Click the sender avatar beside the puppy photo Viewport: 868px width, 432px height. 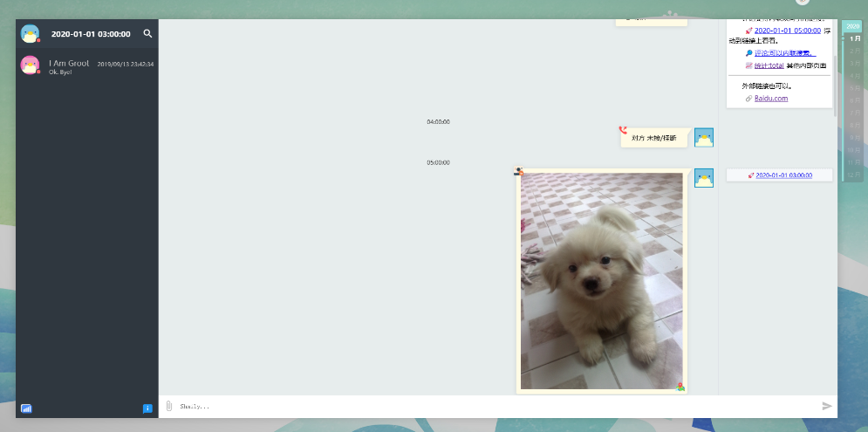[x=704, y=178]
